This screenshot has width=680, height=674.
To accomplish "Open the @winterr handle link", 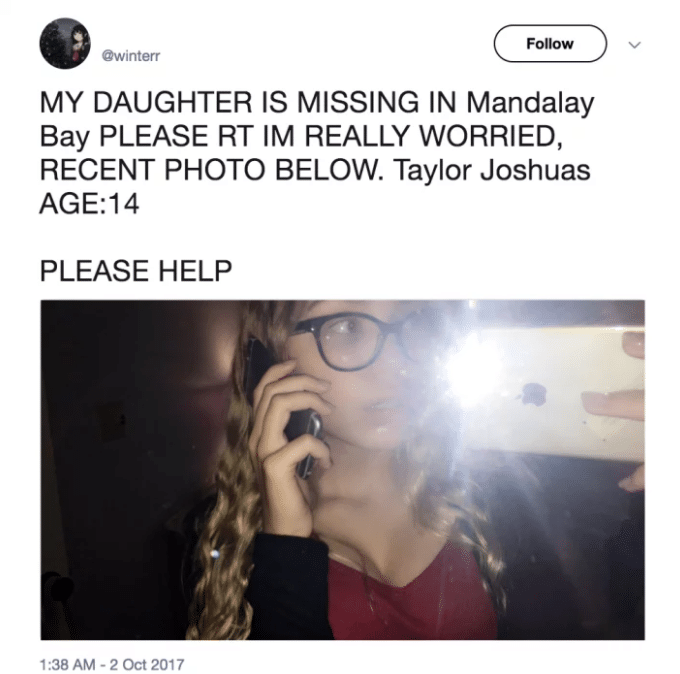I will pyautogui.click(x=131, y=56).
